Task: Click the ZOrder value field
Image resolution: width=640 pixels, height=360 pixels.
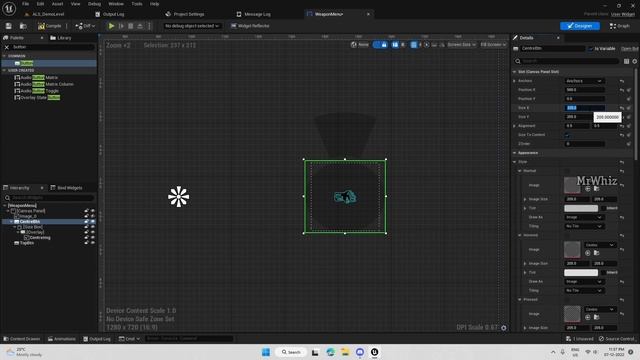Action: pos(584,144)
